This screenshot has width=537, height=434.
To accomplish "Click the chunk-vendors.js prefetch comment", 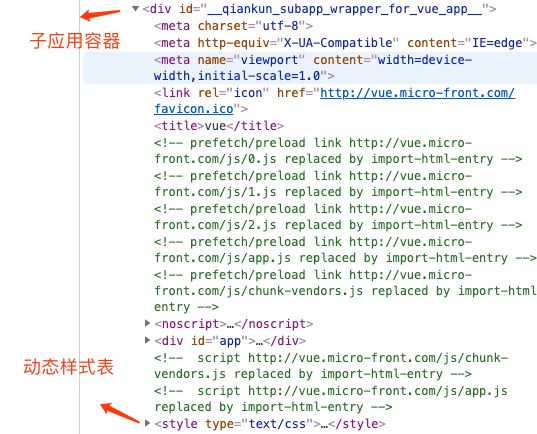I will click(345, 290).
